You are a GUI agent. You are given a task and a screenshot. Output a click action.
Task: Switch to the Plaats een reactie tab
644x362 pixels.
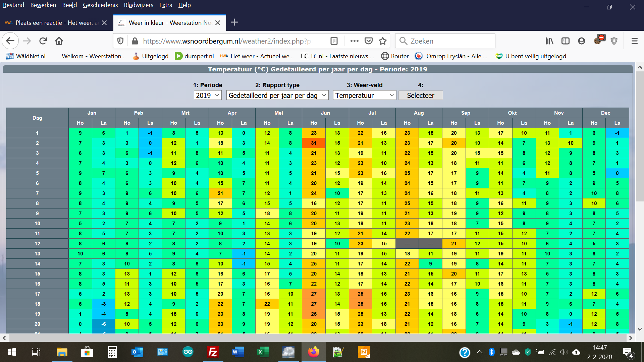(x=54, y=23)
